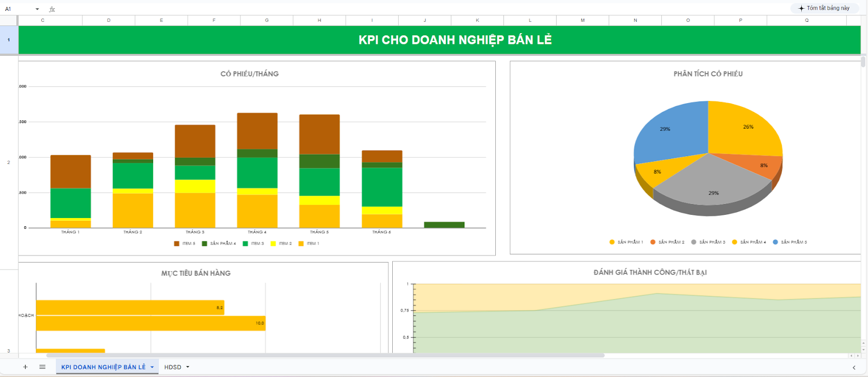Click the vertical scroll up arrow

coord(863,343)
